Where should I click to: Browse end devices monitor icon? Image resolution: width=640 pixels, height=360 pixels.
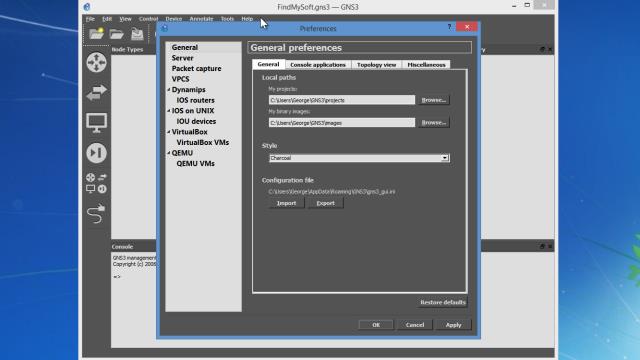point(96,123)
